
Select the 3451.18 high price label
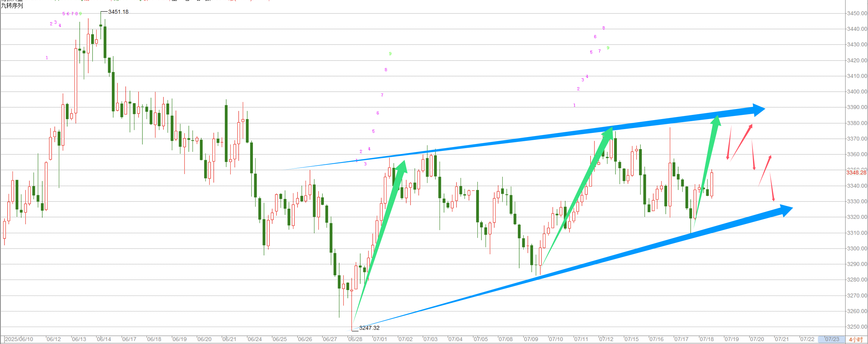[x=118, y=12]
